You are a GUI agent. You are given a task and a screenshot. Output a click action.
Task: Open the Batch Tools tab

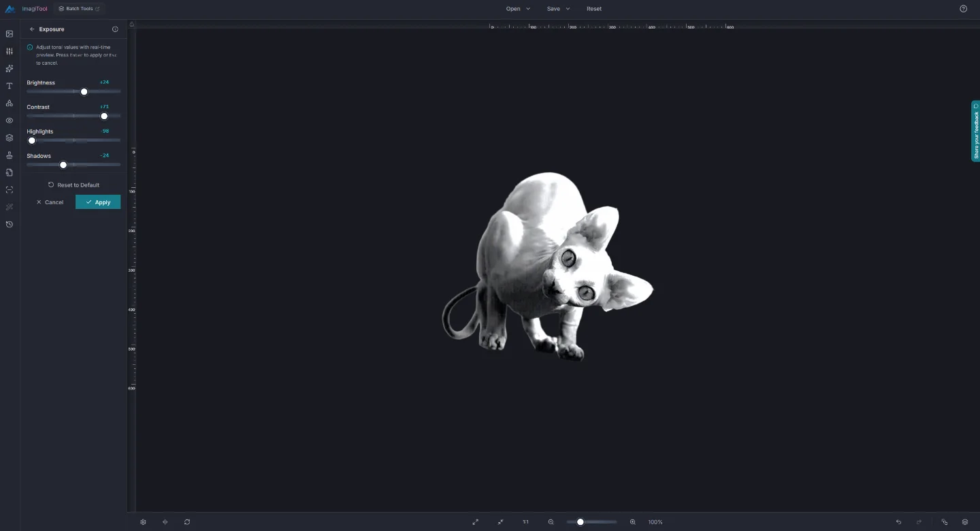79,9
